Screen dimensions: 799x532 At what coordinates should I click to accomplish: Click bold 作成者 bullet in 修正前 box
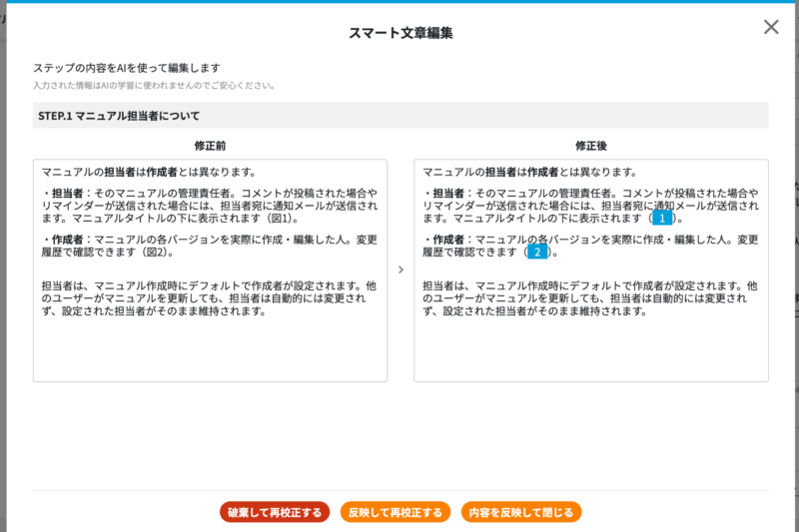tap(67, 240)
